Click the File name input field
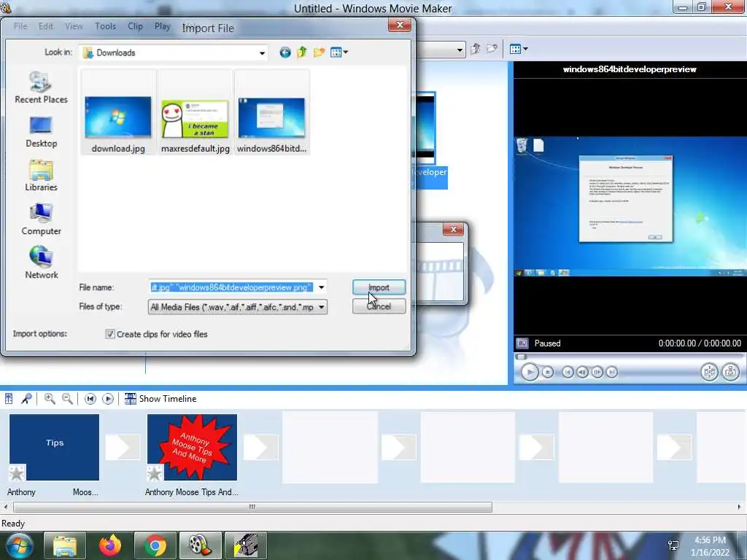Image resolution: width=747 pixels, height=560 pixels. [232, 287]
